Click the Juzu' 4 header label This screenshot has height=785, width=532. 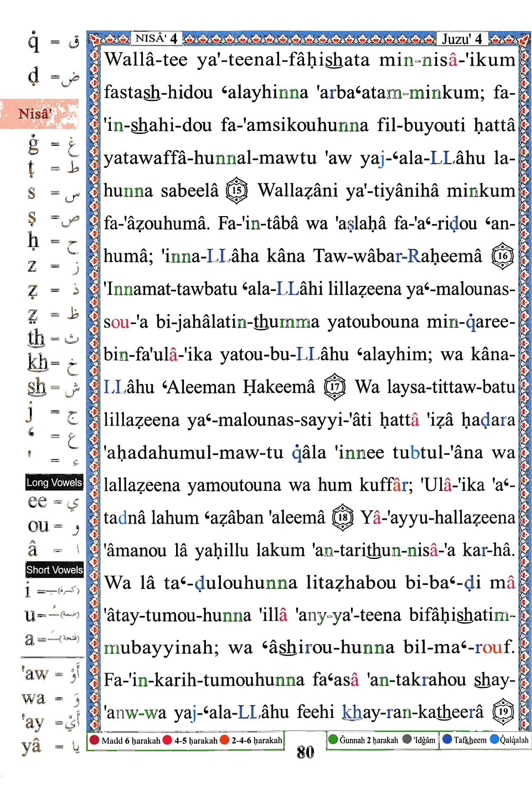tap(462, 39)
